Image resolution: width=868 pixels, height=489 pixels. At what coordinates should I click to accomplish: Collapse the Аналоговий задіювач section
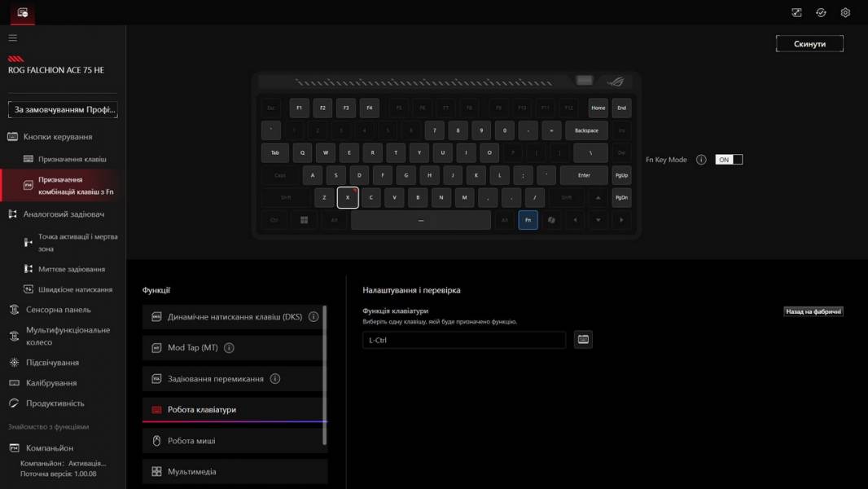pos(64,214)
